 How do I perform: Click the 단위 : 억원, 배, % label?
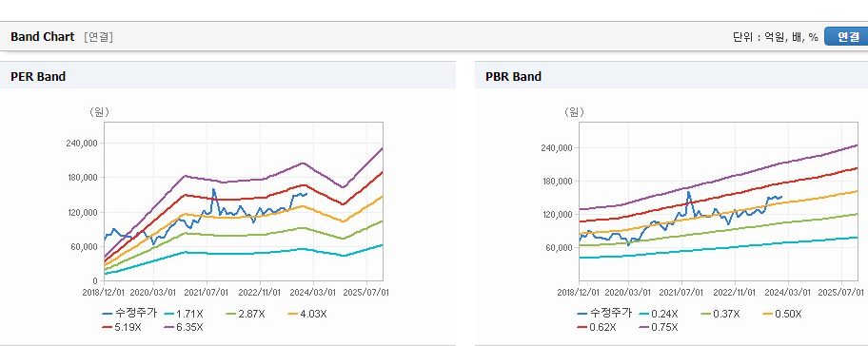[x=775, y=37]
